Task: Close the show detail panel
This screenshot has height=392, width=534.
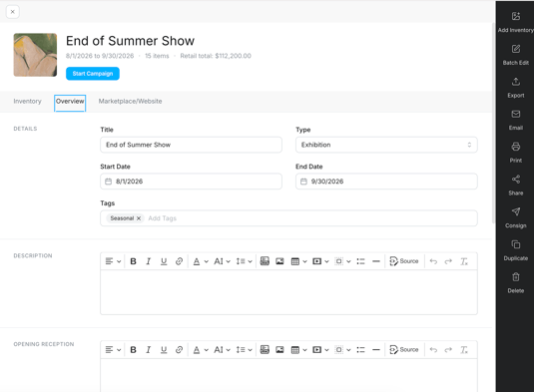Action: (13, 12)
